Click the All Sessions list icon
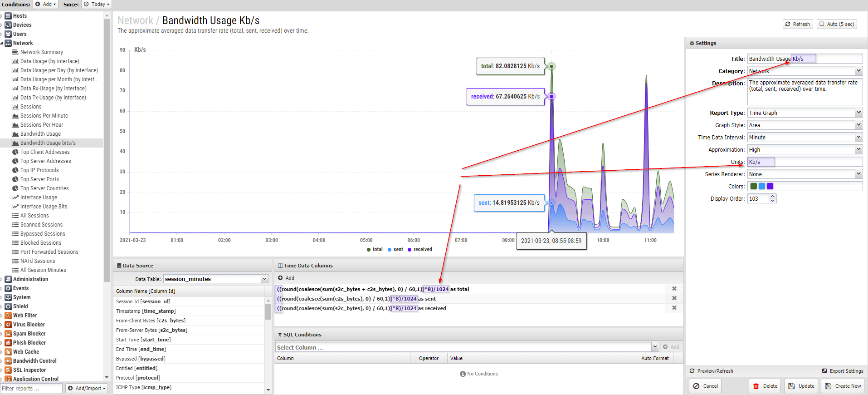 click(x=15, y=216)
